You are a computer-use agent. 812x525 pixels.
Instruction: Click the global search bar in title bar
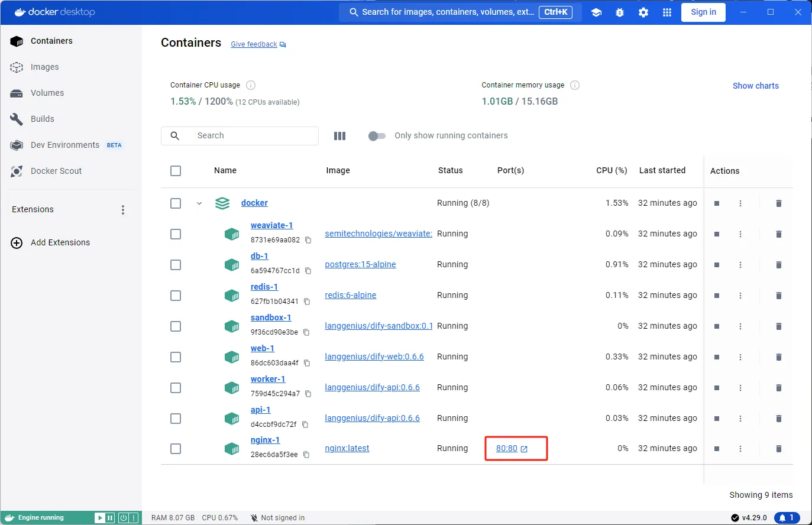(460, 12)
